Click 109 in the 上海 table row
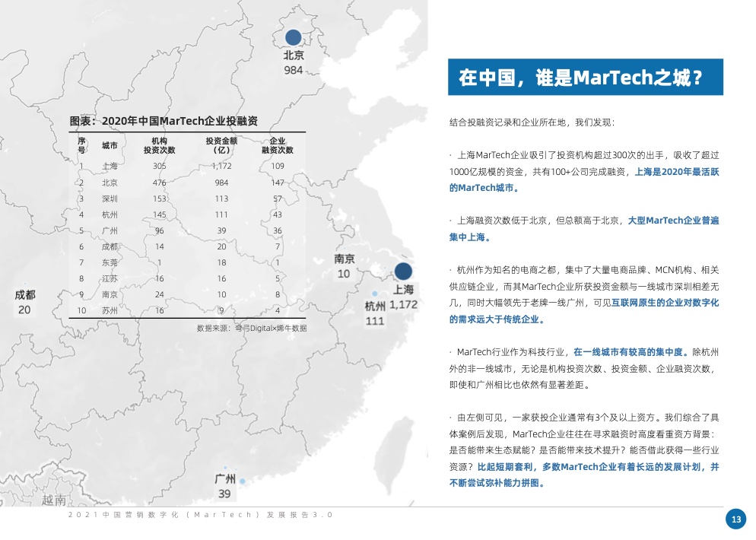Viewport: 756px width, 540px height. [278, 166]
